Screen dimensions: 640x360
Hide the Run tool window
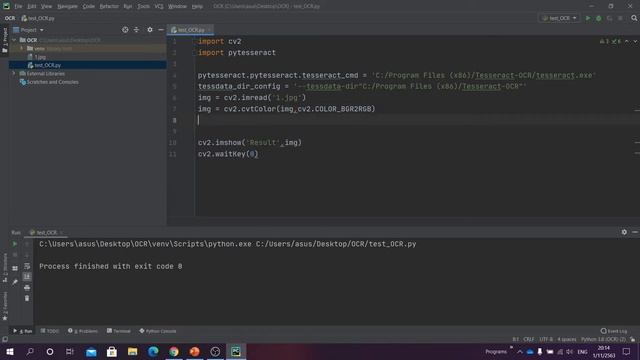point(635,232)
